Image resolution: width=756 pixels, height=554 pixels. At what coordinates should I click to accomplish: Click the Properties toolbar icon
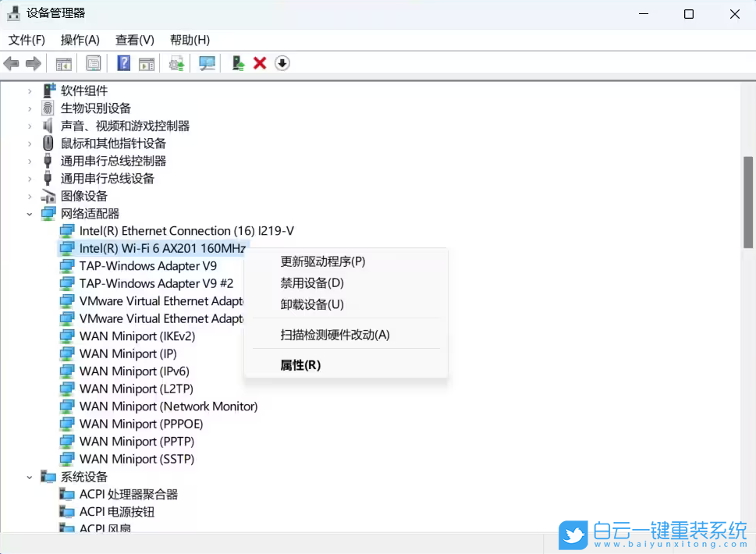coord(94,63)
